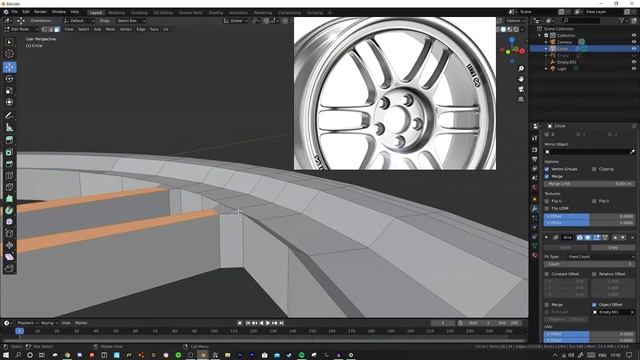Select the Spin tool

click(x=9, y=210)
